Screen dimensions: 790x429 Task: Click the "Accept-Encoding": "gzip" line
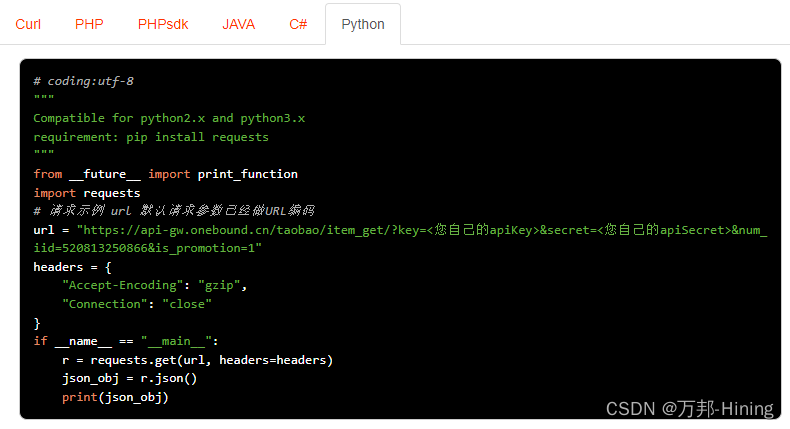(154, 285)
